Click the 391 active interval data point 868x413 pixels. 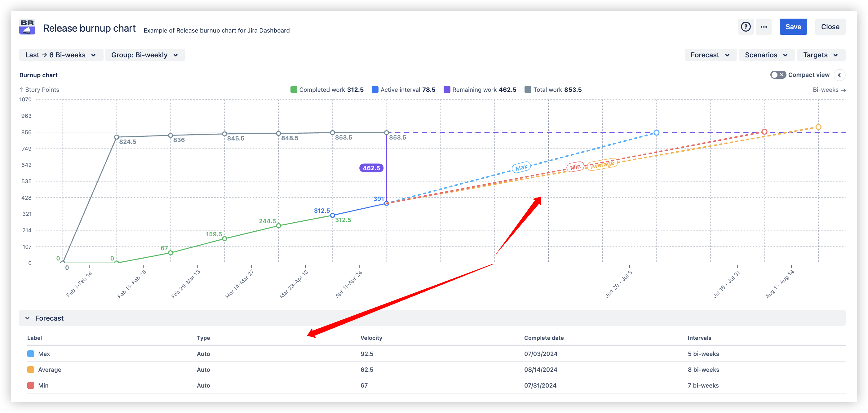coord(387,203)
